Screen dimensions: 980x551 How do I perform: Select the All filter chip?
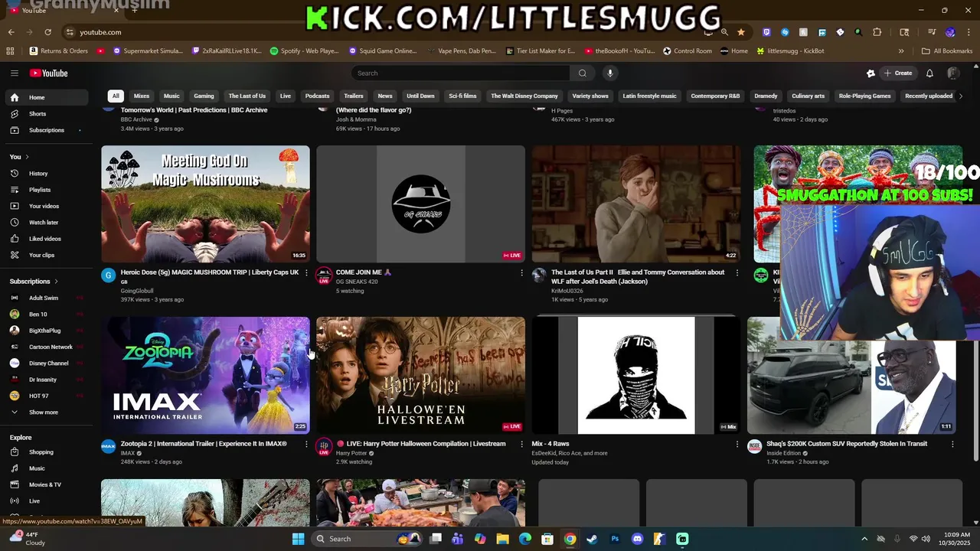pos(116,96)
